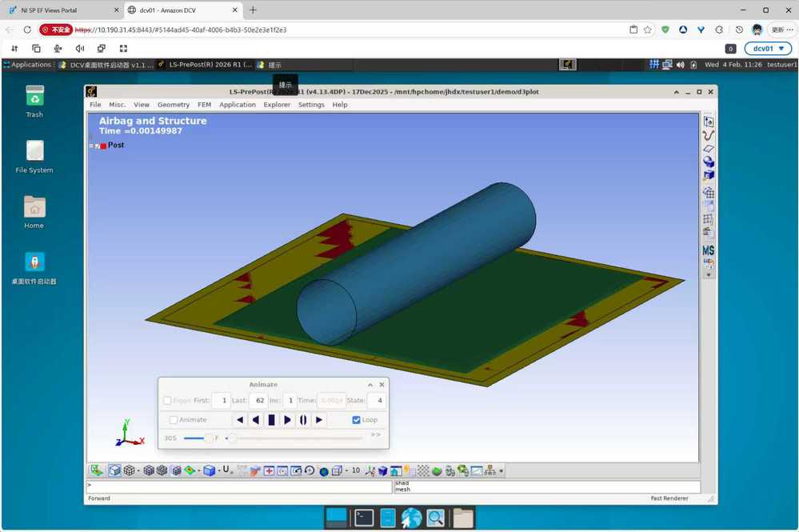Open the FEM menu
This screenshot has width=799, height=532.
[204, 105]
